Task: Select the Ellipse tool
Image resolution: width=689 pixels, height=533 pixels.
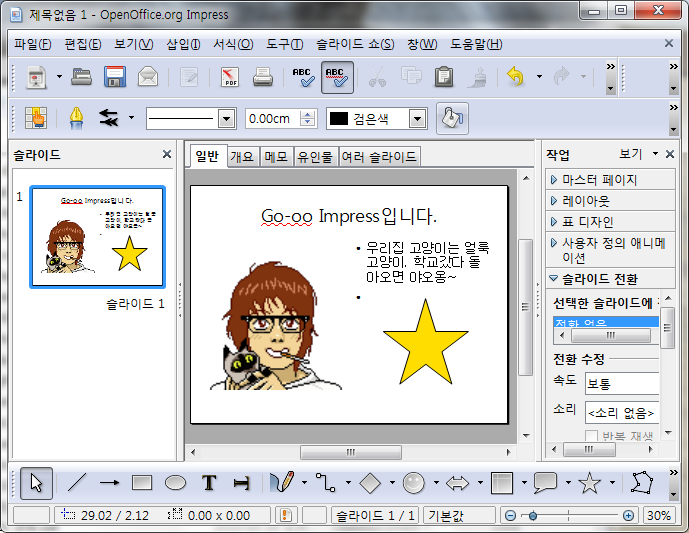Action: (x=175, y=483)
